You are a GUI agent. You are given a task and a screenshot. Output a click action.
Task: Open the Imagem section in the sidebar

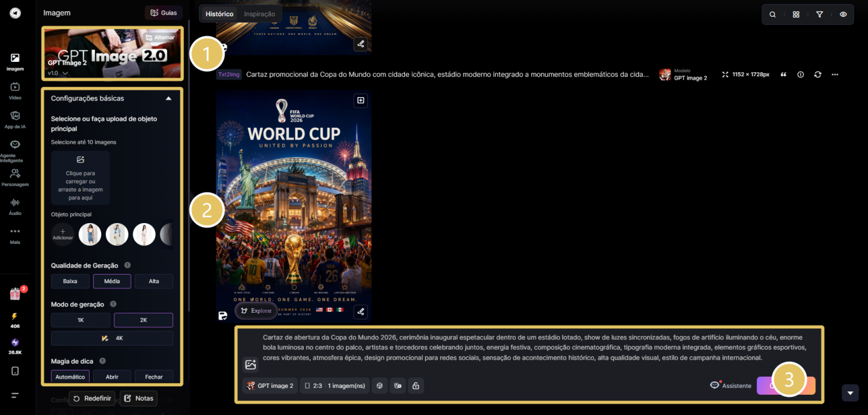tap(15, 62)
